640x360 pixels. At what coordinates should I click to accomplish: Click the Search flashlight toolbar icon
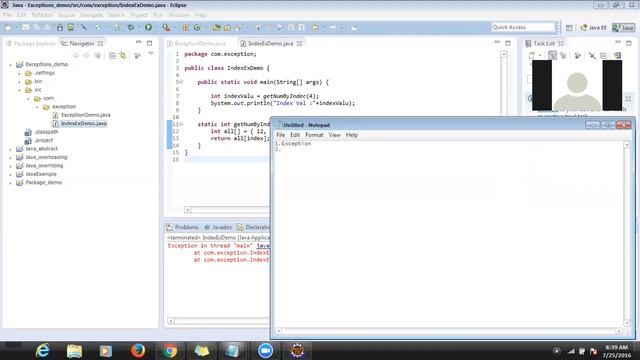click(239, 27)
